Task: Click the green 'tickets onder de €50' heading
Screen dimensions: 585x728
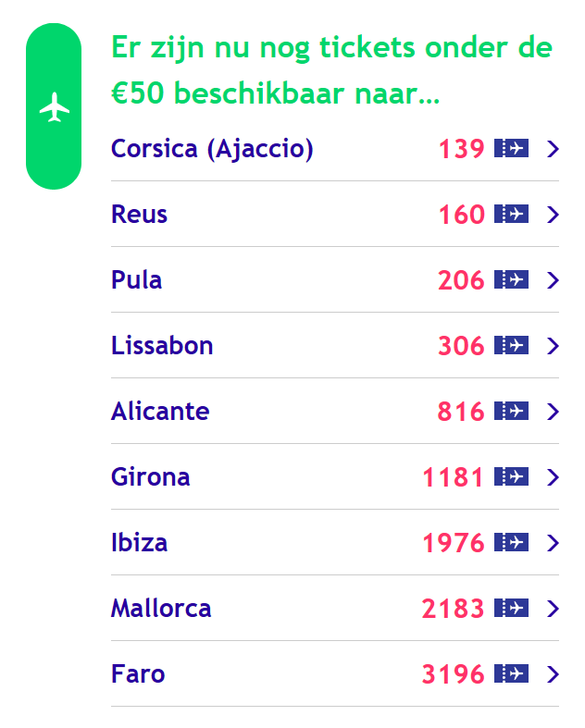Action: click(x=331, y=70)
